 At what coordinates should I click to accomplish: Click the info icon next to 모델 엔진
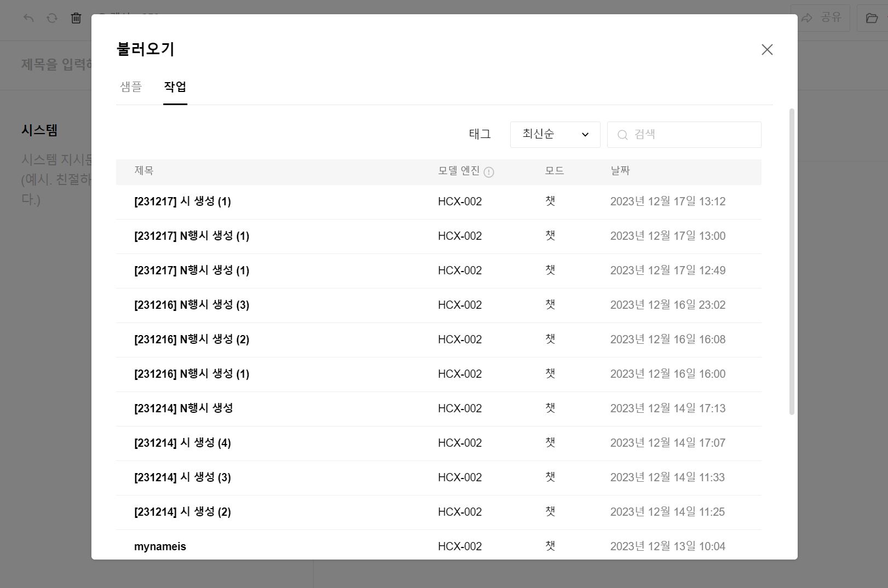(x=489, y=172)
